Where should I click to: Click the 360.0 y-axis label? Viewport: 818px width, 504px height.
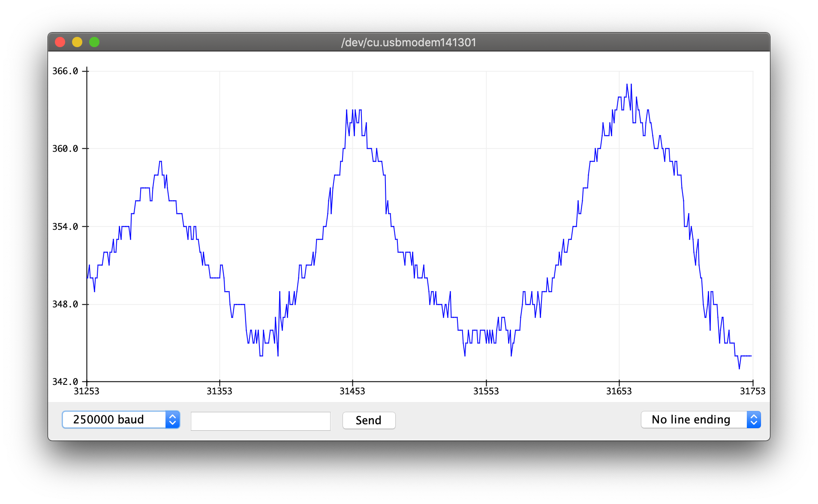point(65,149)
